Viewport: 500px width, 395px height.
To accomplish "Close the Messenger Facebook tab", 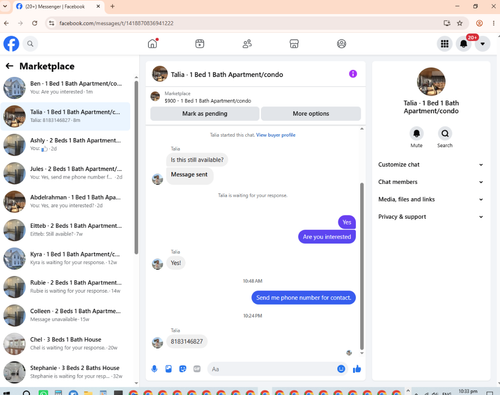I will pos(98,6).
